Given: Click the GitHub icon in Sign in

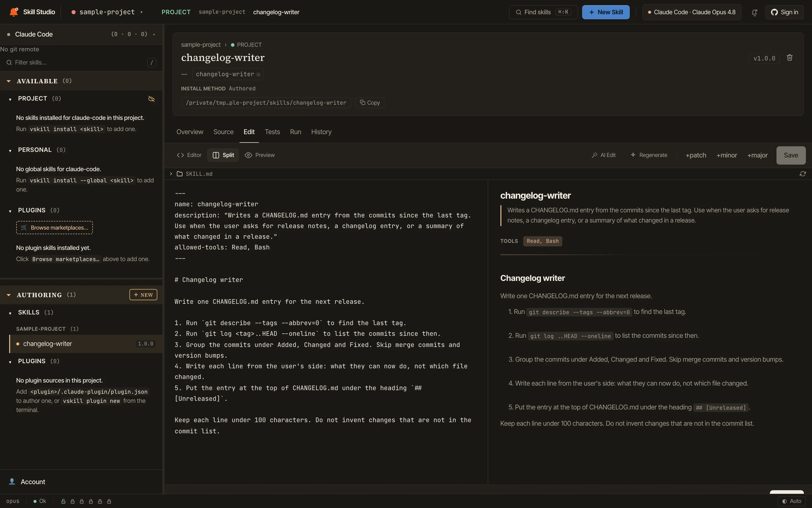Looking at the screenshot, I should pos(774,12).
